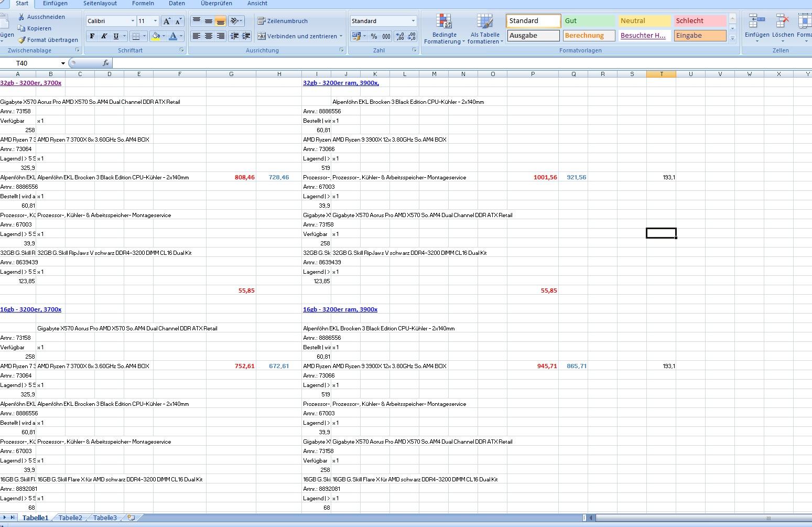
Task: Align cell text left
Action: [x=197, y=36]
